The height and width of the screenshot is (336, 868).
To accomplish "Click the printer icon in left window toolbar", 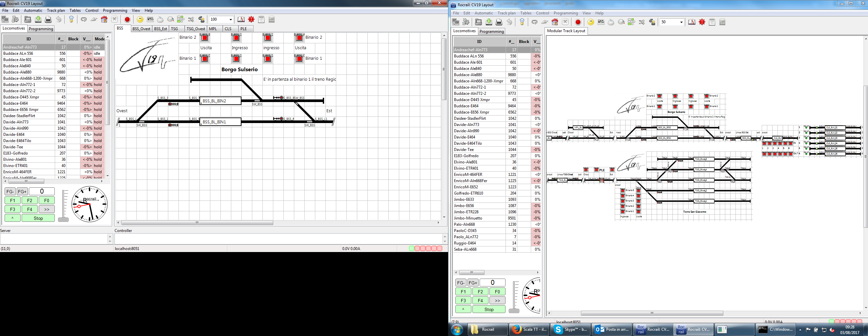I will [x=48, y=20].
